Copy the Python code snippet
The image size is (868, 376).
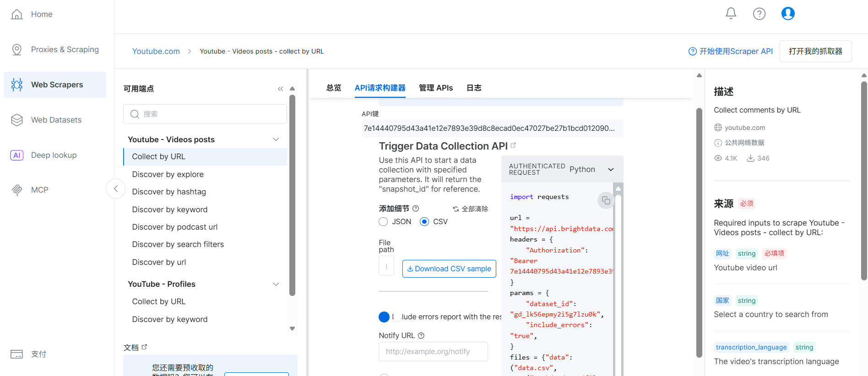[x=606, y=200]
